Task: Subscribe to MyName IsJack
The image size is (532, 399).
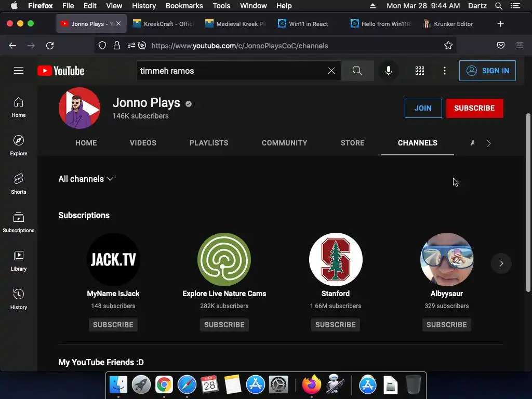Action: [x=113, y=325]
